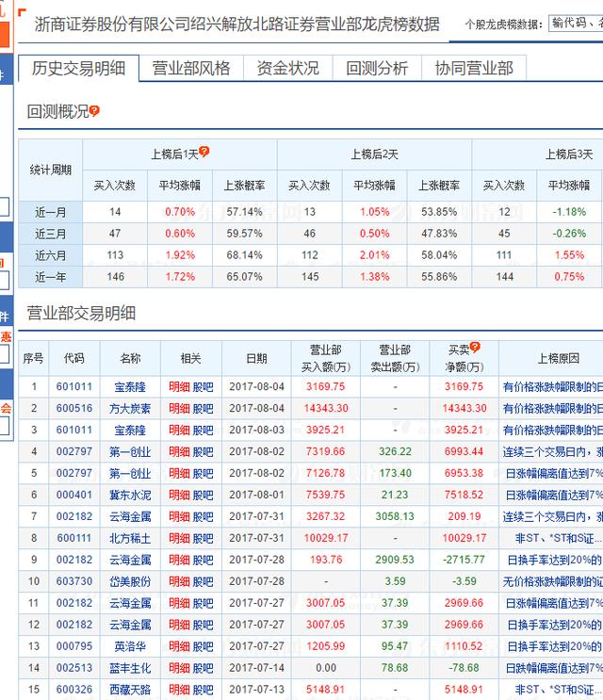Click the stock code search input field
603x700 pixels.
coord(576,23)
